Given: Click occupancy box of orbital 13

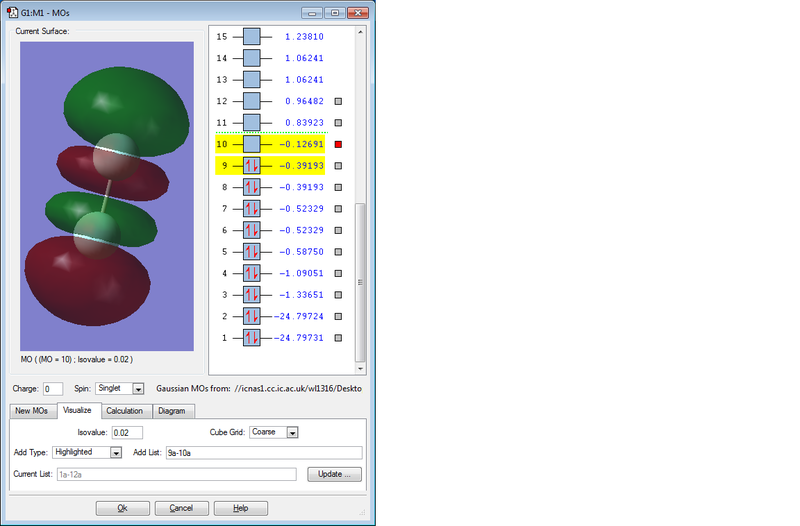Looking at the screenshot, I should [x=252, y=80].
